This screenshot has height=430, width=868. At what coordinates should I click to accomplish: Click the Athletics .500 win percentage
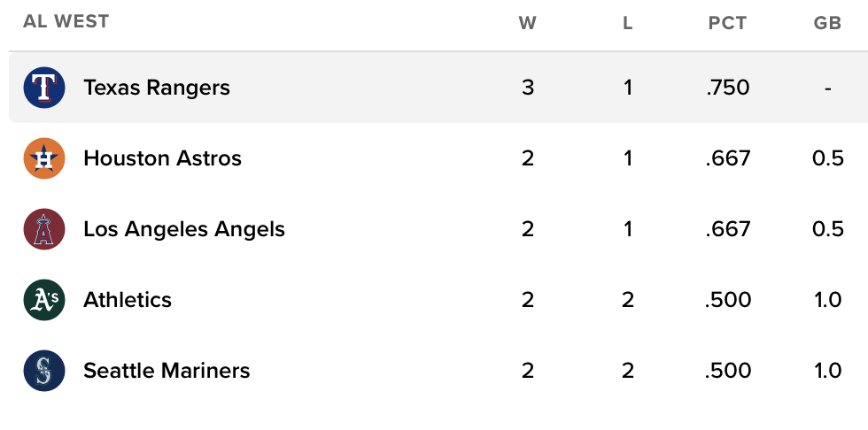727,300
